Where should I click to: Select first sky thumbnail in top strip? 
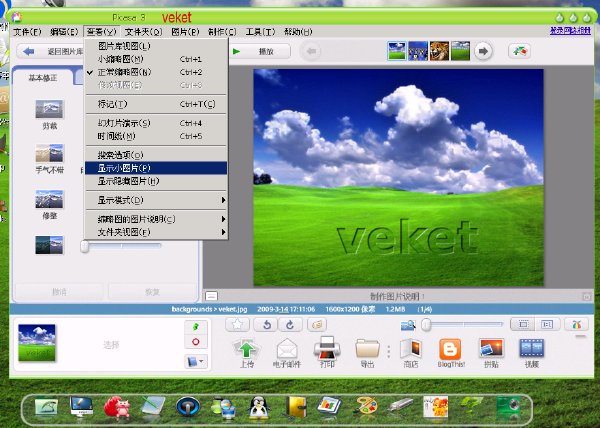pos(397,51)
